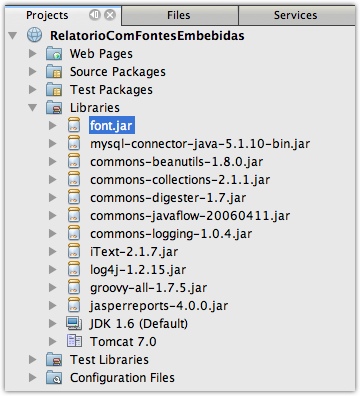Click the Libraries folder icon
Viewport: 360px width, 396px height.
54,108
